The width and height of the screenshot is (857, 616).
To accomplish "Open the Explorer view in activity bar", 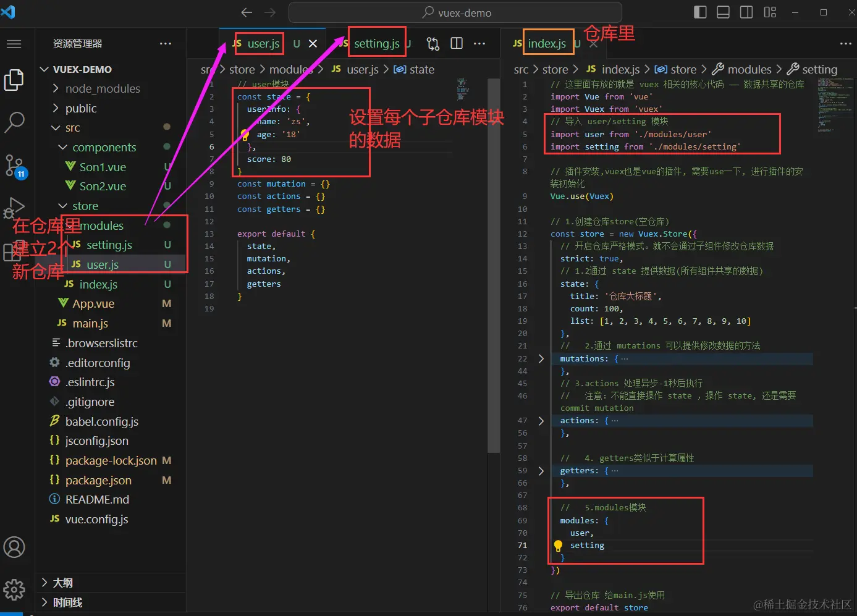I will [14, 80].
